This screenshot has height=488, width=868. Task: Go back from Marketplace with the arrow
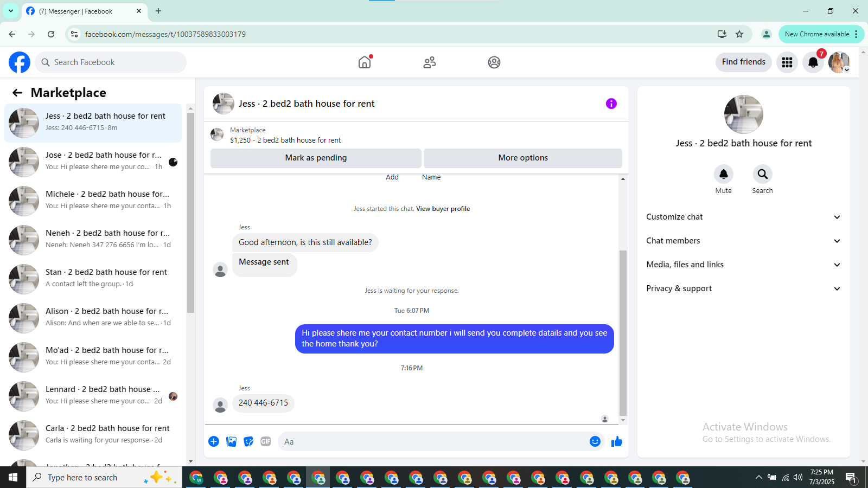point(17,93)
